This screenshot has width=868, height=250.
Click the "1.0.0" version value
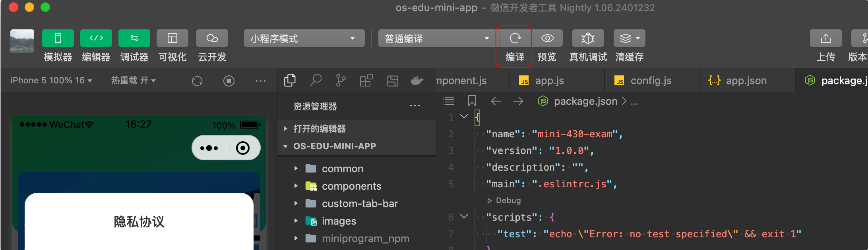point(570,151)
